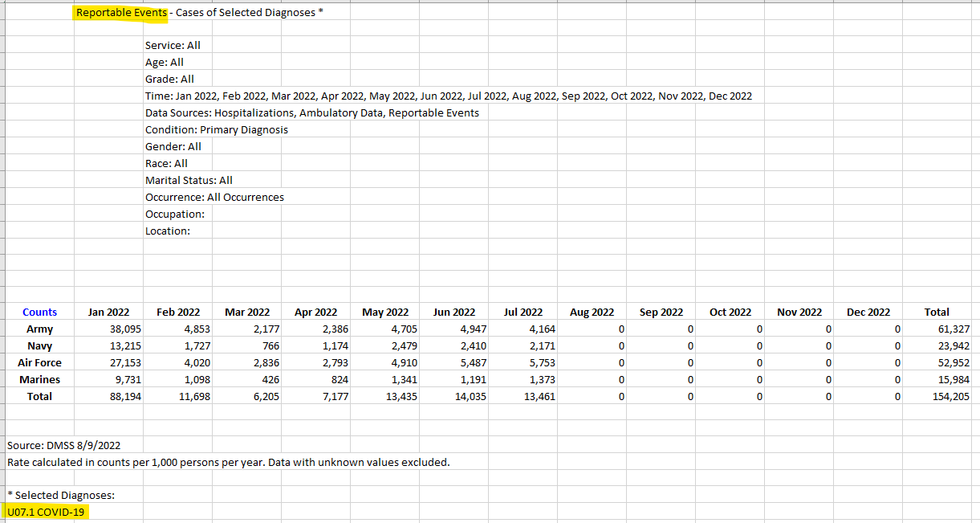This screenshot has width=980, height=523.
Task: Click Air Force row total 52,952
Action: (954, 362)
